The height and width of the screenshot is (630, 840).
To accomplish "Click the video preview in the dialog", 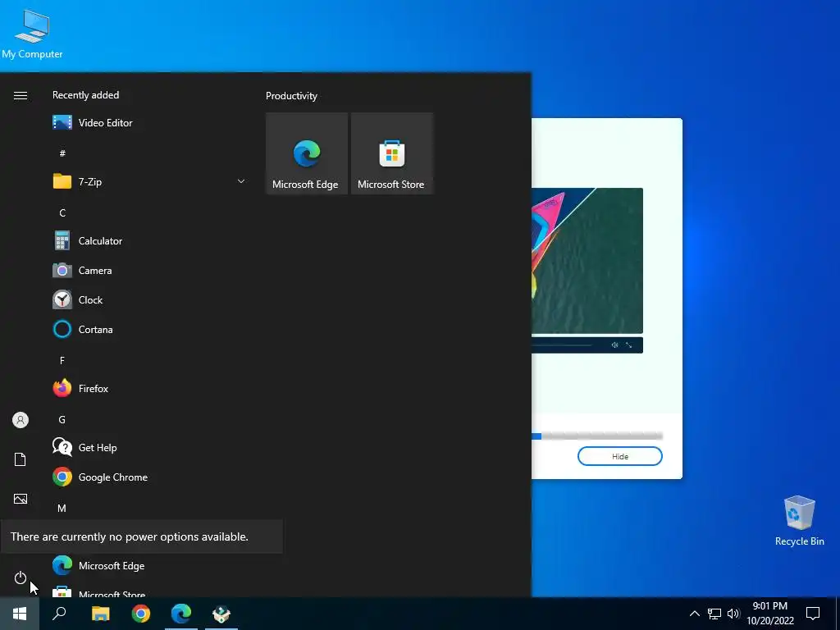I will 587,260.
